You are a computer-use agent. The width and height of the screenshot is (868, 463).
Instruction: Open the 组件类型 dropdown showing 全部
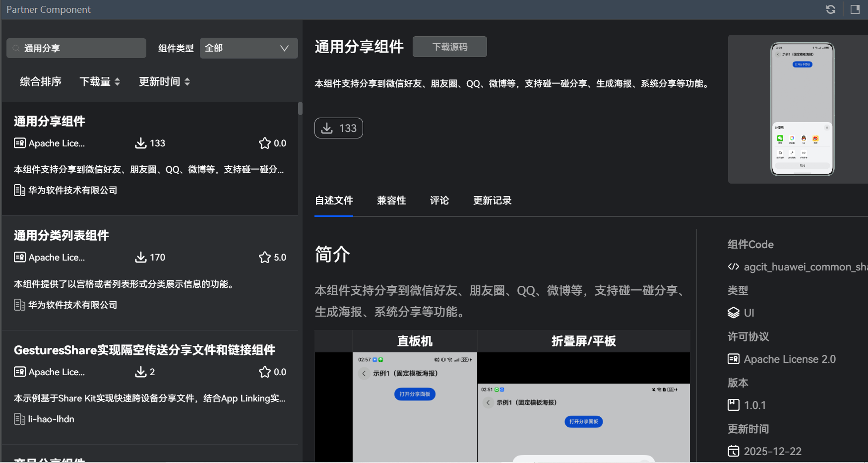(248, 48)
